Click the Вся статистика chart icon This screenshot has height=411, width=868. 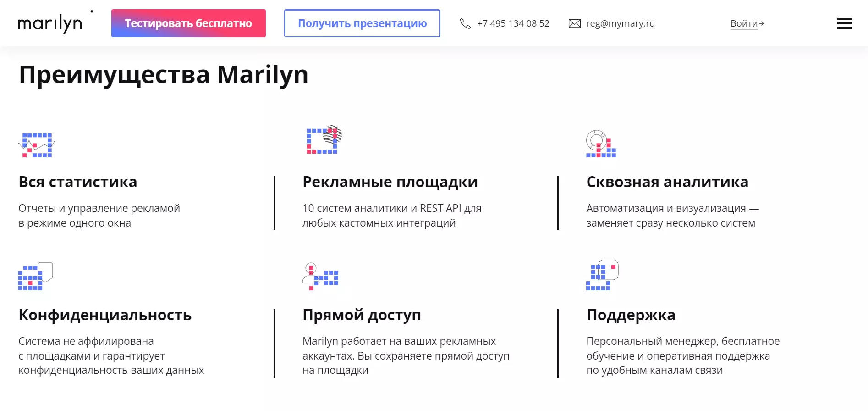coord(37,145)
